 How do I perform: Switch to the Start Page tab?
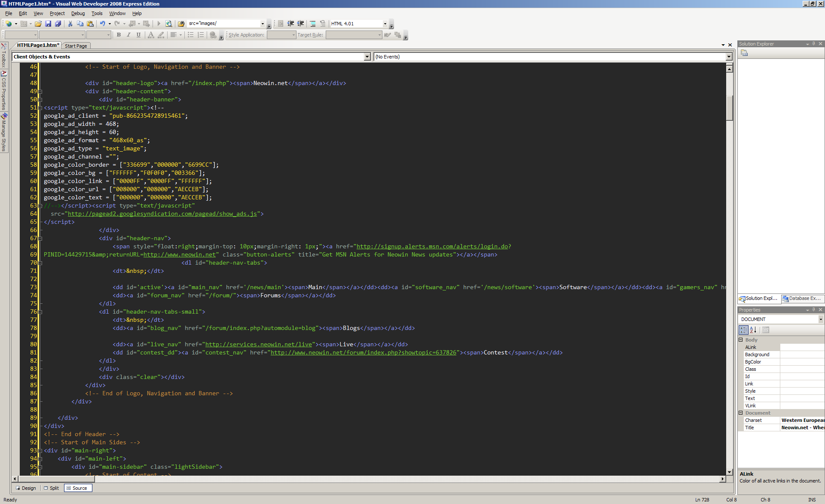click(x=76, y=46)
